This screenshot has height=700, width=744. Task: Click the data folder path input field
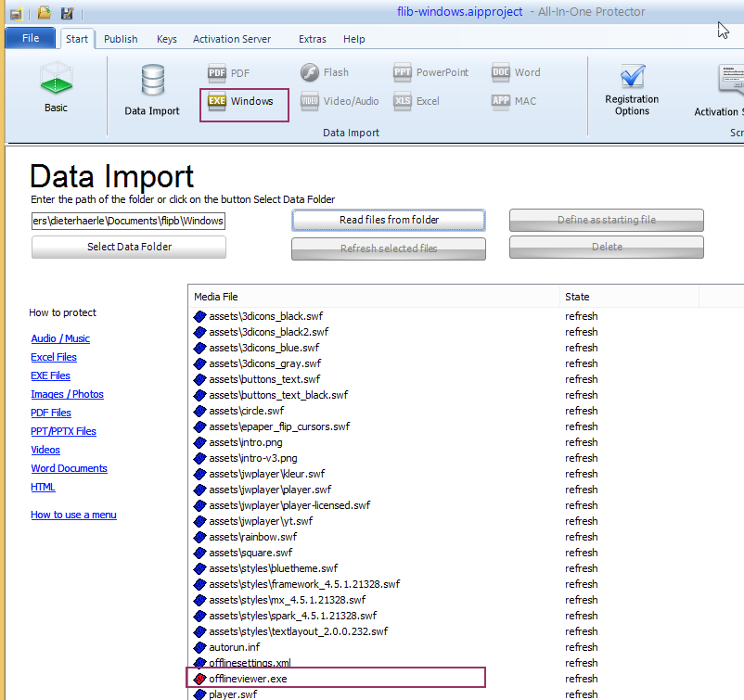(128, 221)
